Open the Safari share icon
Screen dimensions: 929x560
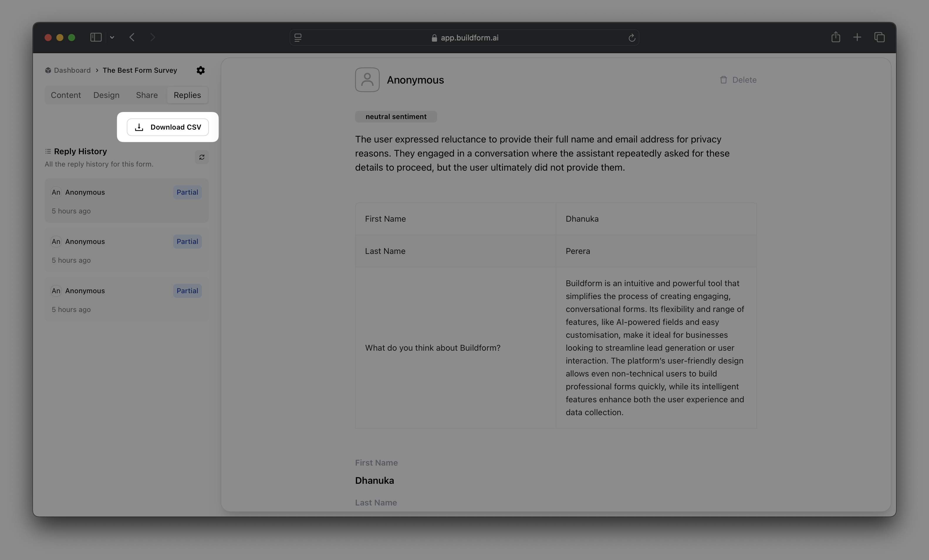point(836,37)
